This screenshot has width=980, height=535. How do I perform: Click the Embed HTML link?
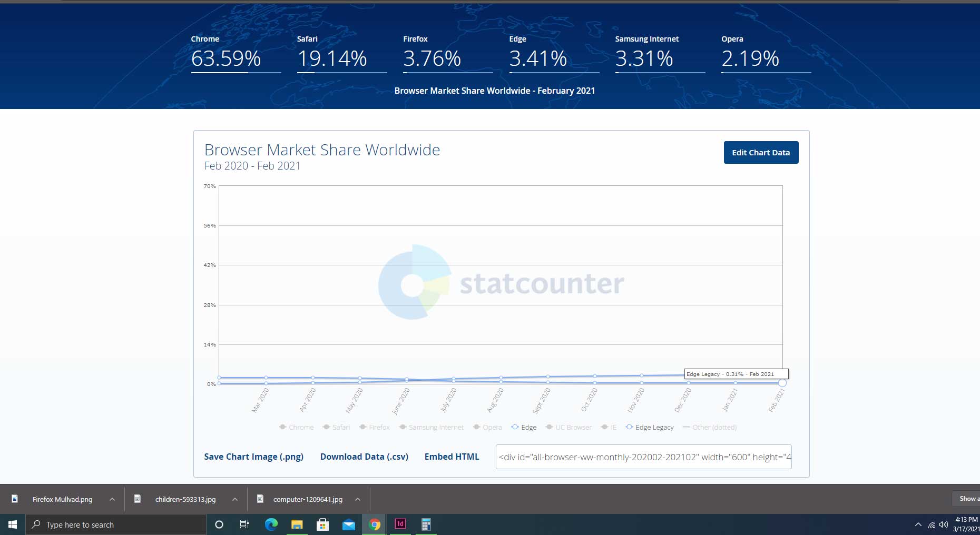[x=452, y=457]
